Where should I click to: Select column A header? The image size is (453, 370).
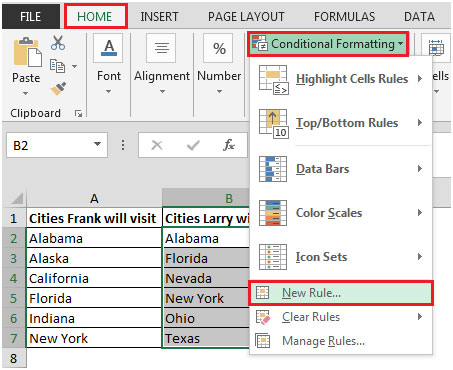pos(94,199)
